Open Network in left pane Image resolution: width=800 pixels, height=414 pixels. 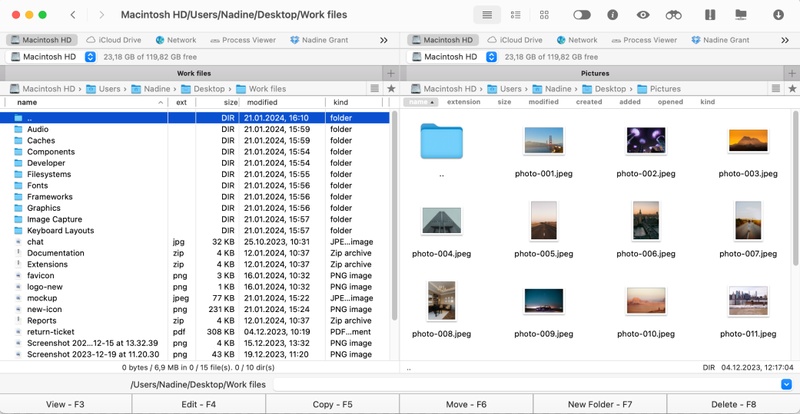tap(176, 40)
